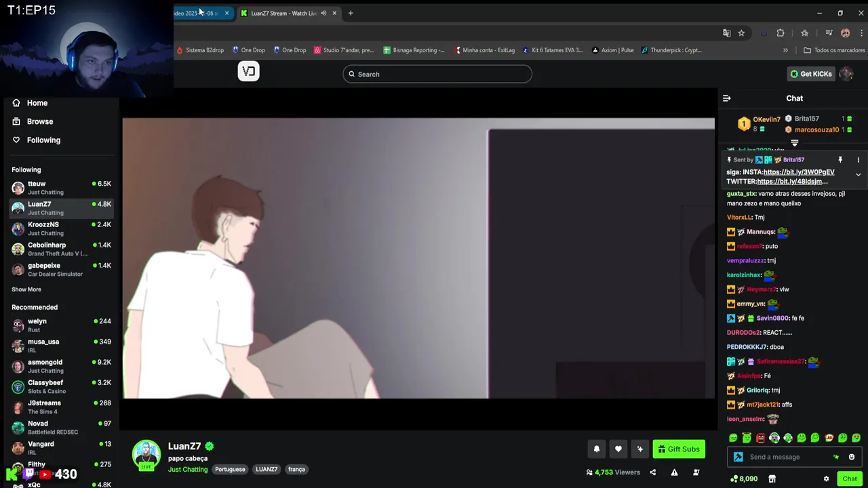Translate this page icon in address bar
The image size is (868, 488).
pyautogui.click(x=726, y=33)
